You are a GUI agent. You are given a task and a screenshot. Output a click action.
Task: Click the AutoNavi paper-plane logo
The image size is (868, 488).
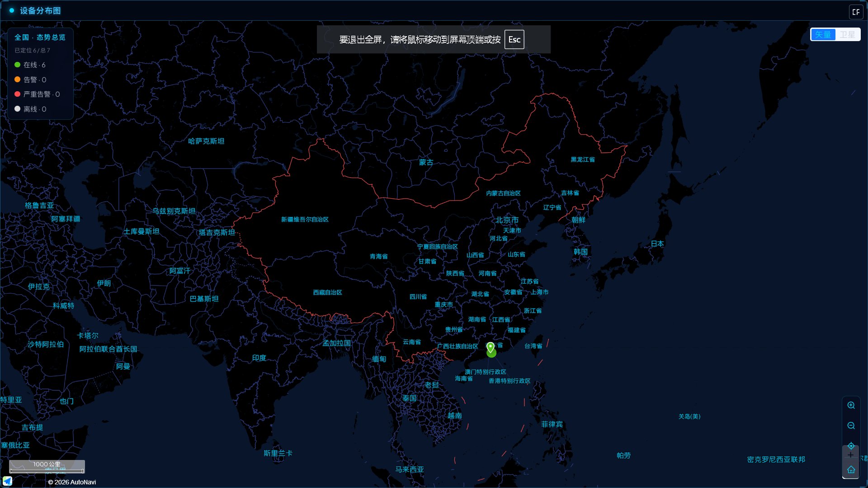click(x=7, y=481)
